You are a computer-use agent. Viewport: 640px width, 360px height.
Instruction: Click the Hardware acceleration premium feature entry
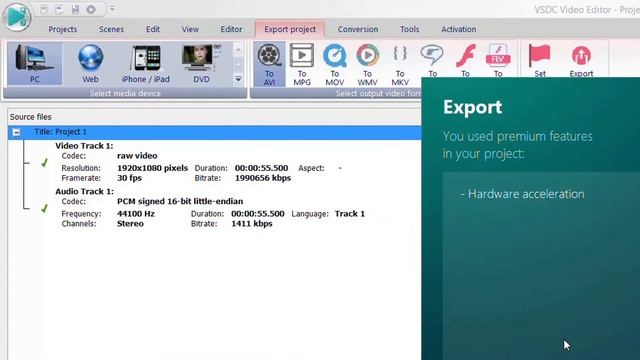click(522, 194)
